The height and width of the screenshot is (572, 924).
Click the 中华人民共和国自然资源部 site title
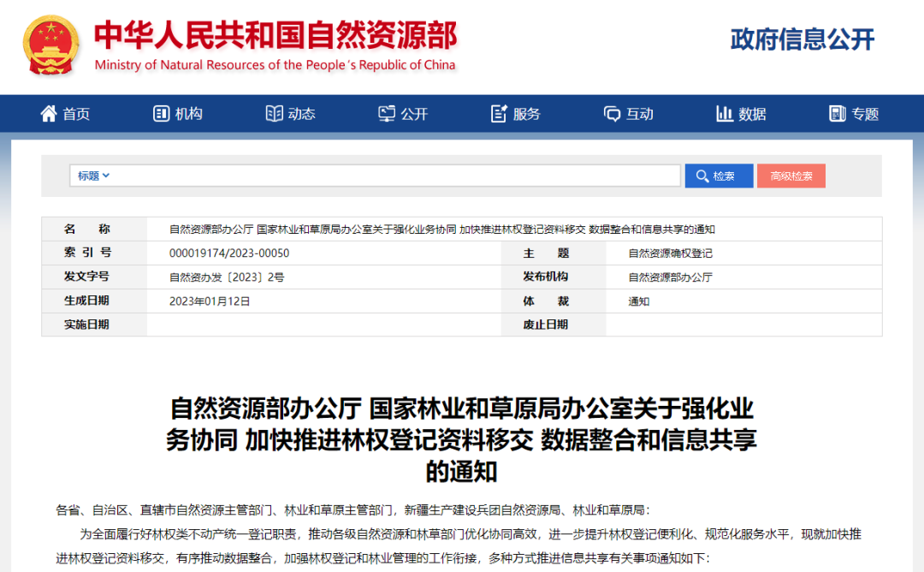[275, 35]
